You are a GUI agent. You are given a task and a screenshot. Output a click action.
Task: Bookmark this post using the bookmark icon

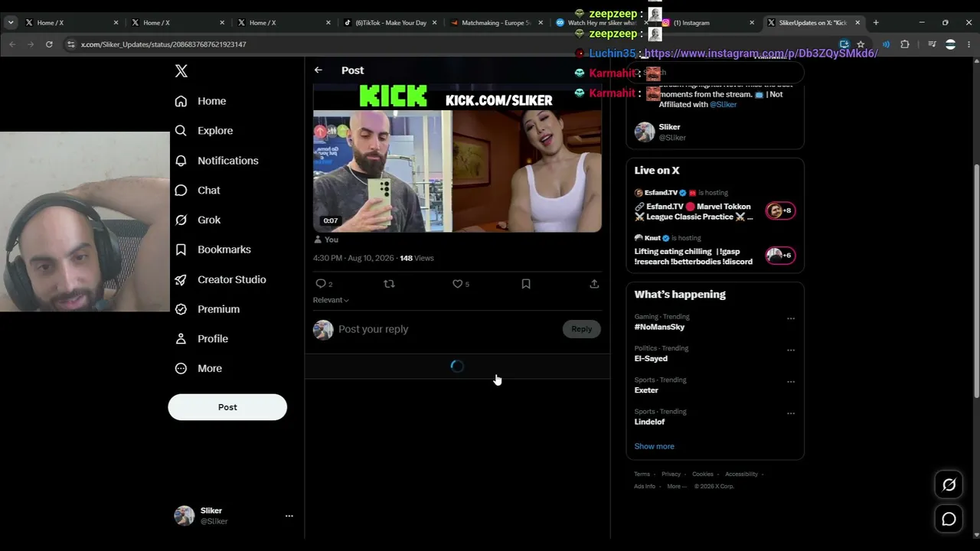click(x=526, y=284)
